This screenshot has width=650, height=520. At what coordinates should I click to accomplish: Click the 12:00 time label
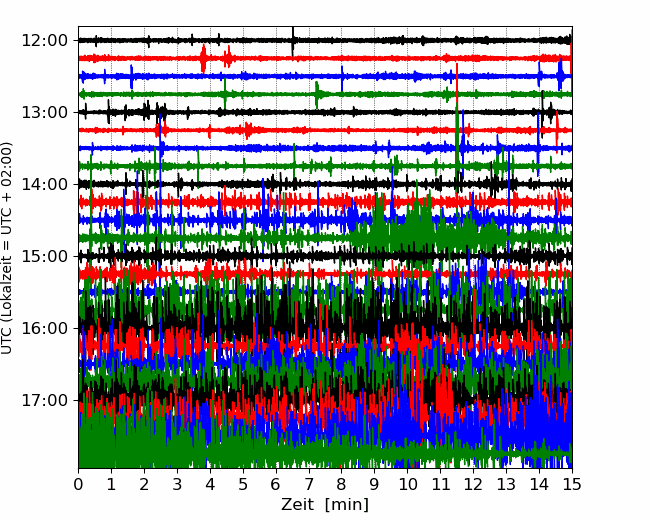pyautogui.click(x=45, y=41)
